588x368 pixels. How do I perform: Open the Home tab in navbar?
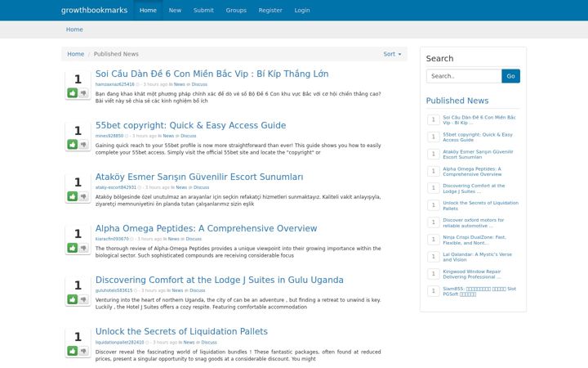[148, 10]
